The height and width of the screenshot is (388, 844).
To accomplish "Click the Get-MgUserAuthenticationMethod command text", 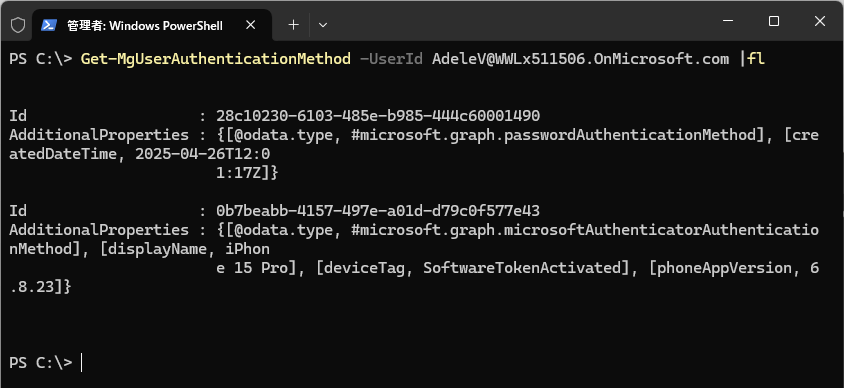I will 216,59.
